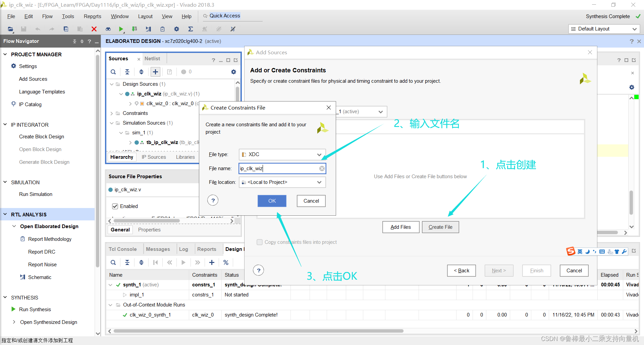Click the Sogou input method icon
The height and width of the screenshot is (345, 644).
(x=571, y=251)
